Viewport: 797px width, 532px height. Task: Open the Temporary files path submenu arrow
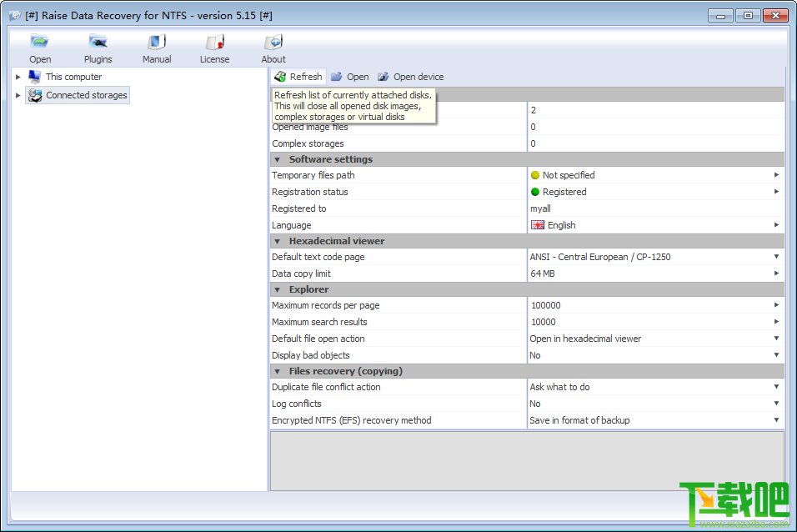776,175
